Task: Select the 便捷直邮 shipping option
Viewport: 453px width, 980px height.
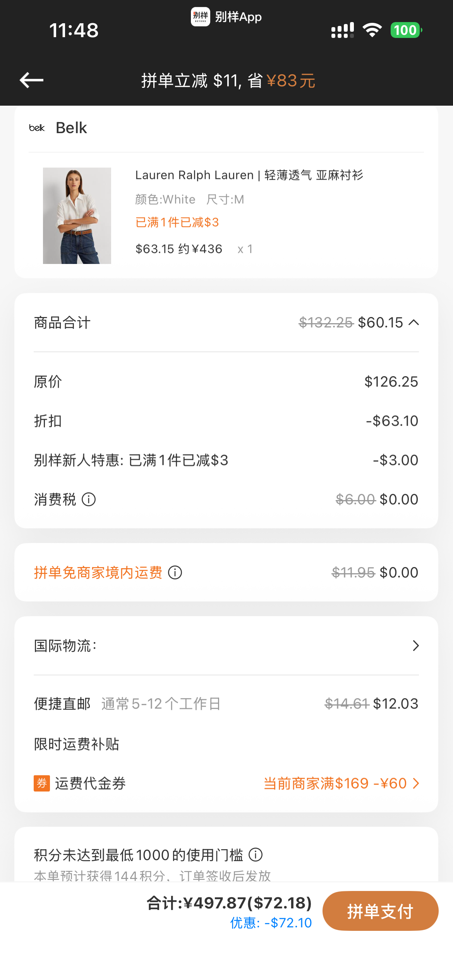Action: pos(226,704)
